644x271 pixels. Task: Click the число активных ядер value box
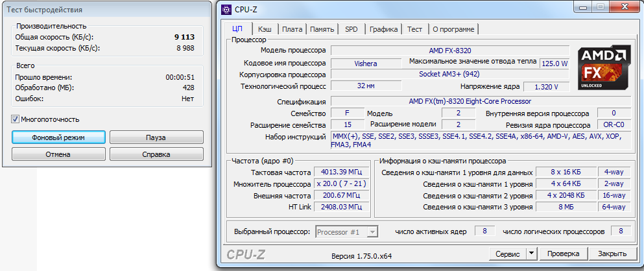pyautogui.click(x=484, y=231)
